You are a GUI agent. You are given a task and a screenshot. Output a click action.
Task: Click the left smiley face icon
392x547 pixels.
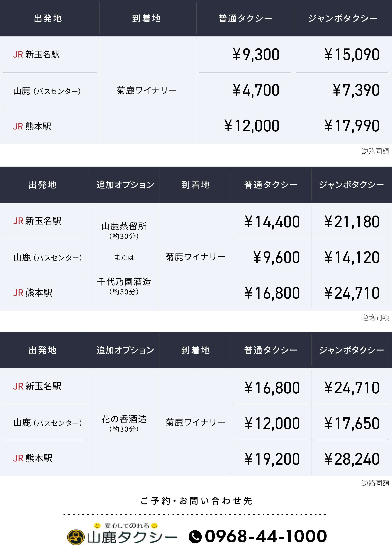point(97,525)
